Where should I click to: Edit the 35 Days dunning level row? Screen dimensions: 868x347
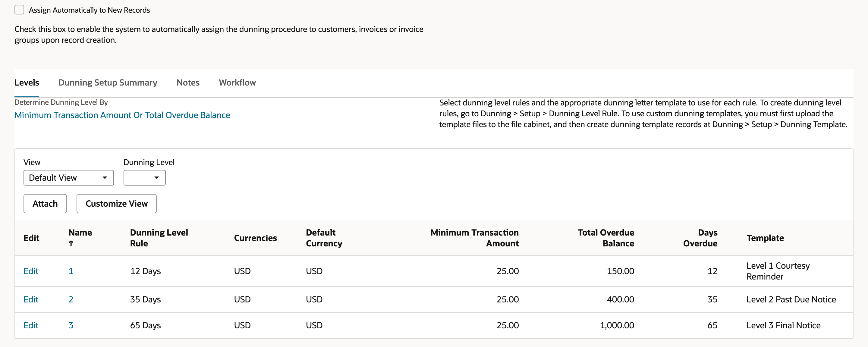[x=31, y=299]
